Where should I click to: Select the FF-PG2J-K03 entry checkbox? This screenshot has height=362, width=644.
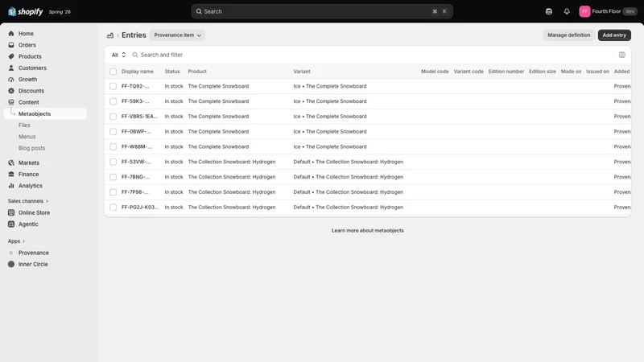(x=113, y=208)
